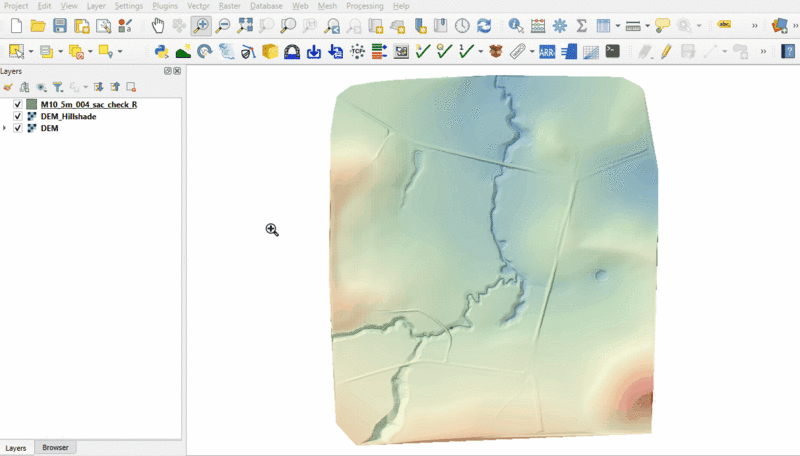
Task: Uncheck the M10_5m_004_sac_check_R layer
Action: tap(18, 104)
